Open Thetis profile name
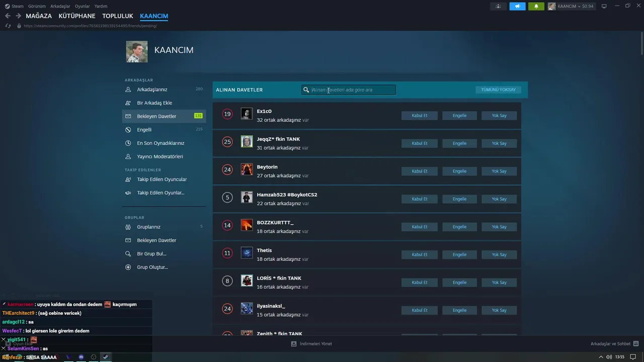Screen dimensions: 644x362 (264, 250)
